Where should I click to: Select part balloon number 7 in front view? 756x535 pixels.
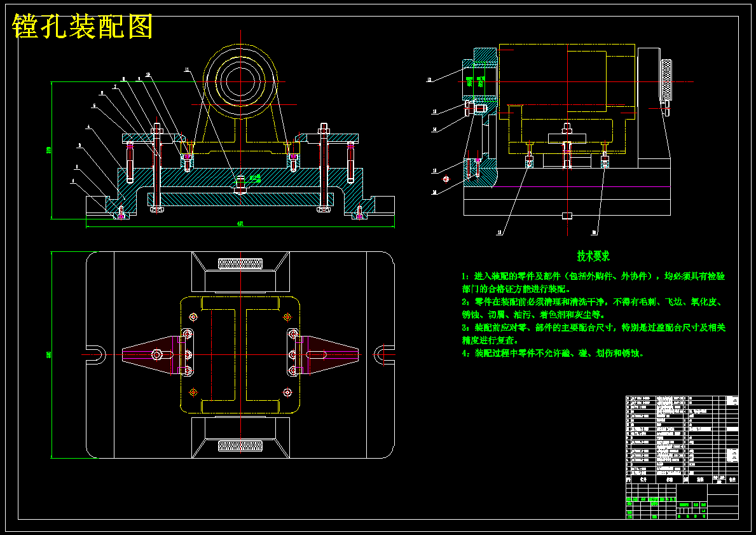[x=114, y=87]
